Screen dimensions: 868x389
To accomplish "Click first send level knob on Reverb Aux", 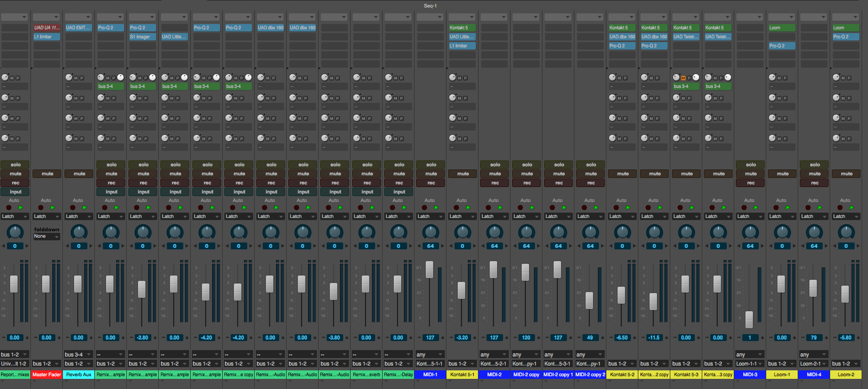I will [x=69, y=77].
